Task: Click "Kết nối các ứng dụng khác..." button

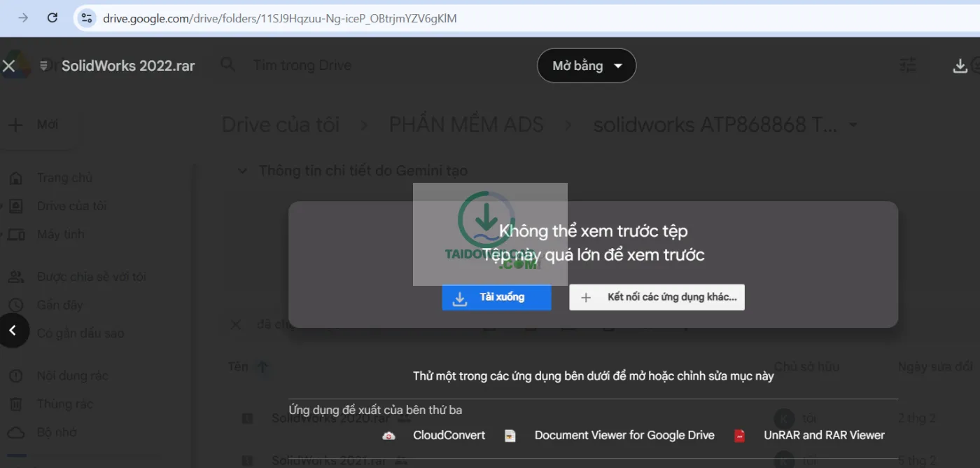Action: (657, 297)
